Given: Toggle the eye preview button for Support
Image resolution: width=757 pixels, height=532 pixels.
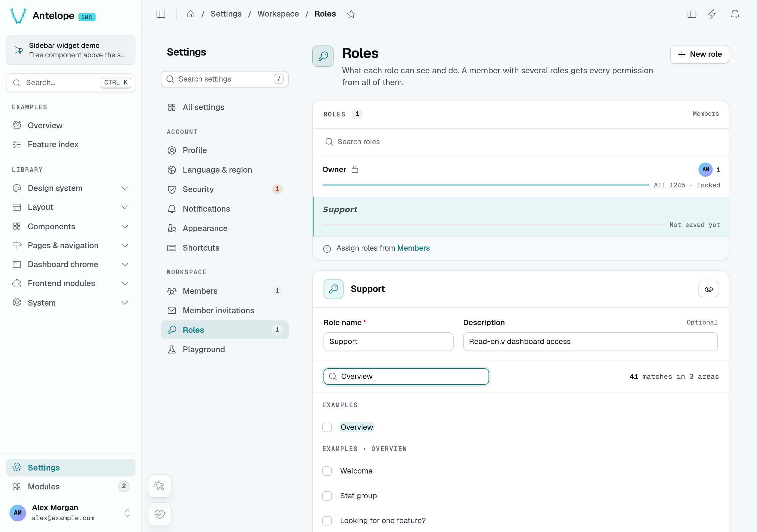Looking at the screenshot, I should [709, 289].
